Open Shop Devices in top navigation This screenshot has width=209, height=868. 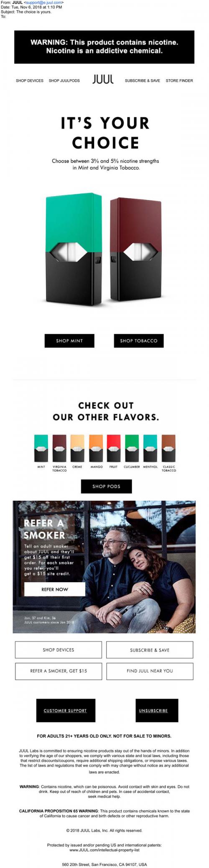[x=30, y=81]
